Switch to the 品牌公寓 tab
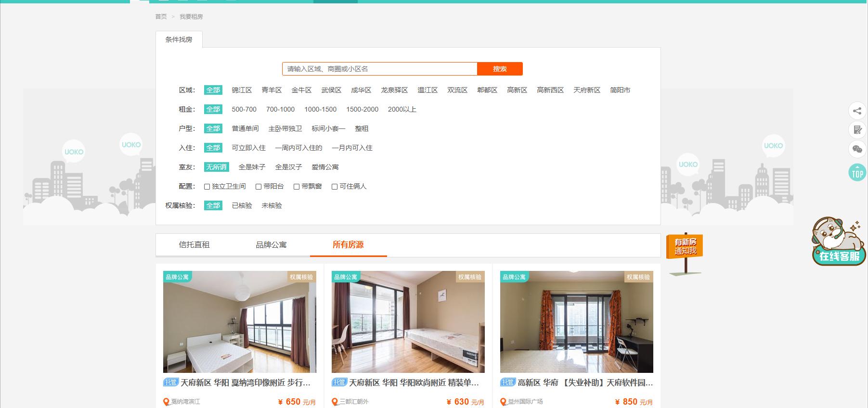The height and width of the screenshot is (408, 868). (x=272, y=244)
